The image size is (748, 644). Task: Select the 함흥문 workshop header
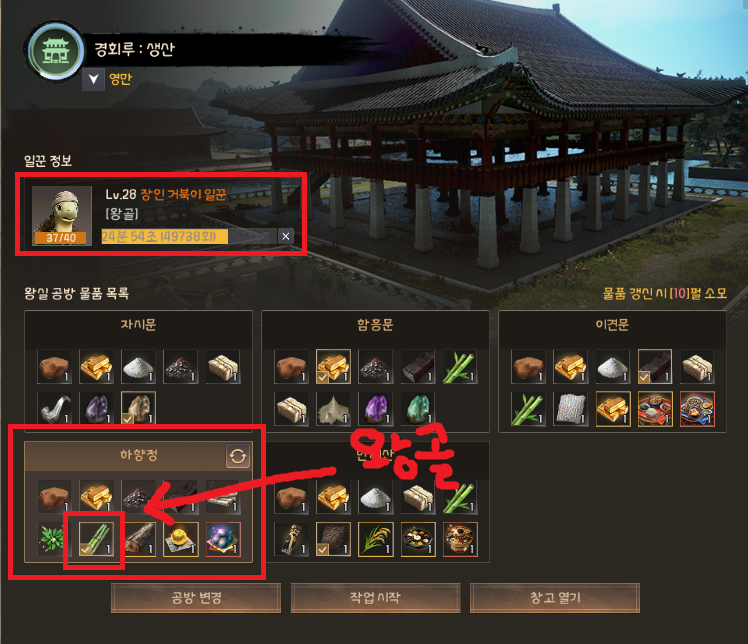(375, 325)
